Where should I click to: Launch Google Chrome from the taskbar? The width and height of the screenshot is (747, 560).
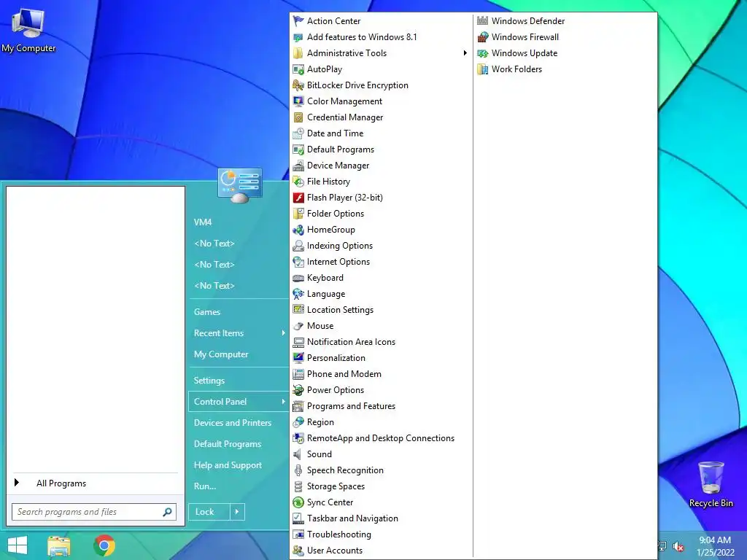point(104,545)
